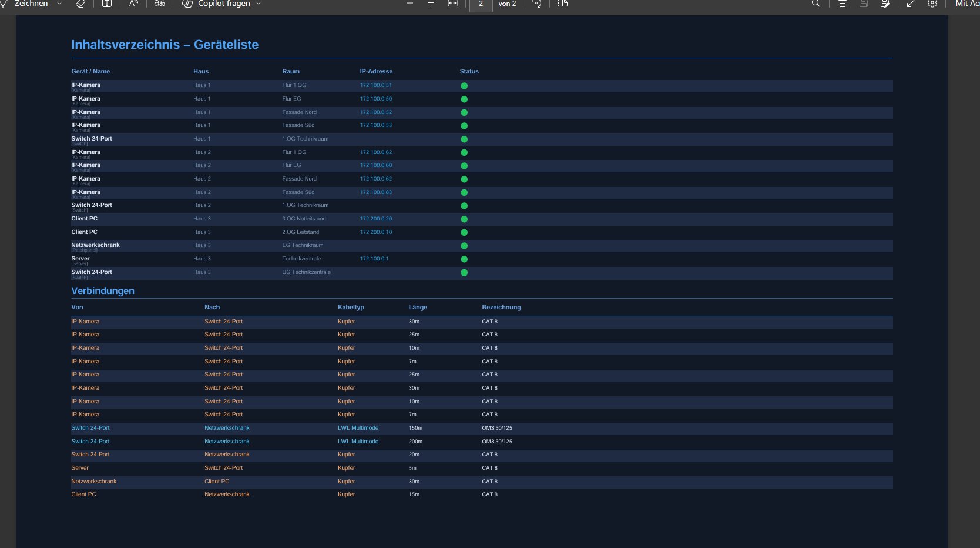Click the 'Bezeichnung' column header

[x=501, y=308]
